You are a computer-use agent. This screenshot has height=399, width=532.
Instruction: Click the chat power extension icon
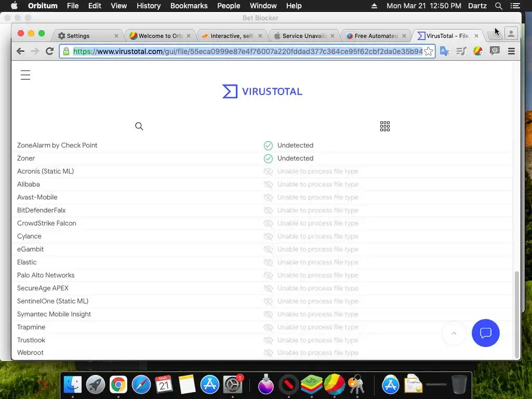pos(495,51)
